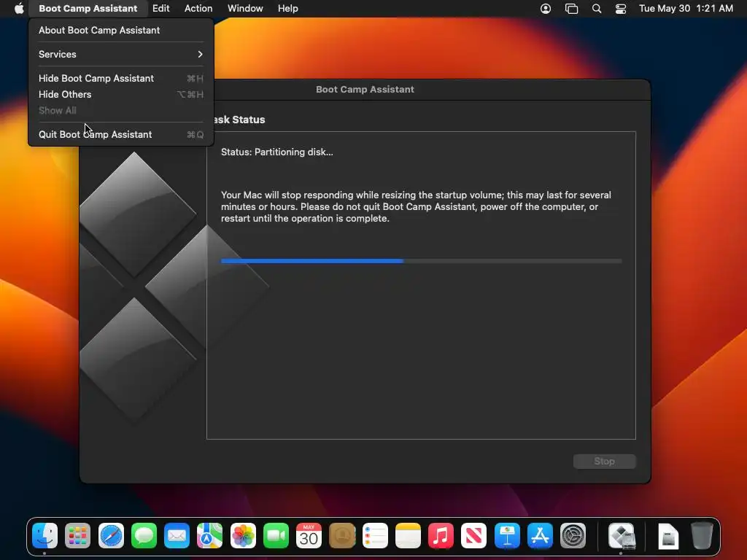Image resolution: width=747 pixels, height=560 pixels.
Task: Open the Apple menu
Action: click(x=19, y=9)
